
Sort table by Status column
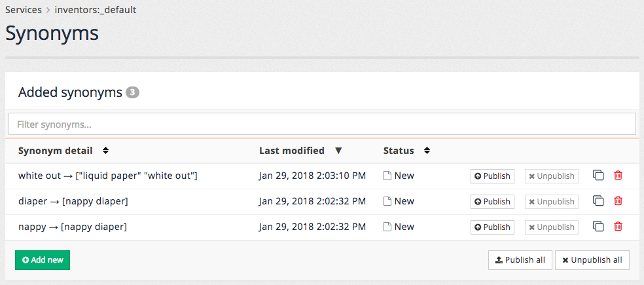[x=427, y=151]
